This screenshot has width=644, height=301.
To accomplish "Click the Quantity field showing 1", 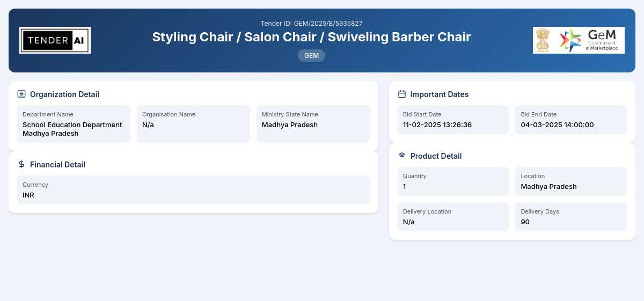I will click(453, 181).
